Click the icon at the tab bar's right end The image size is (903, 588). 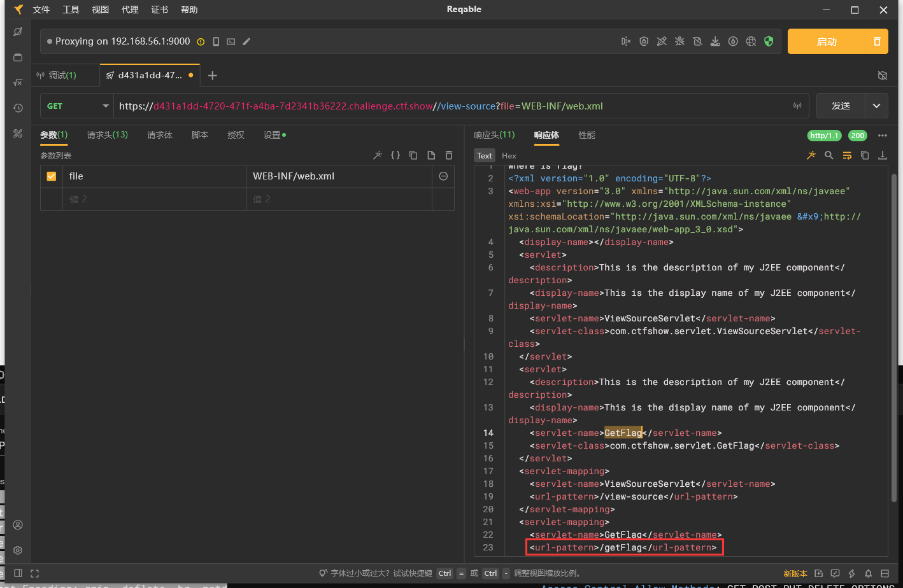(883, 75)
